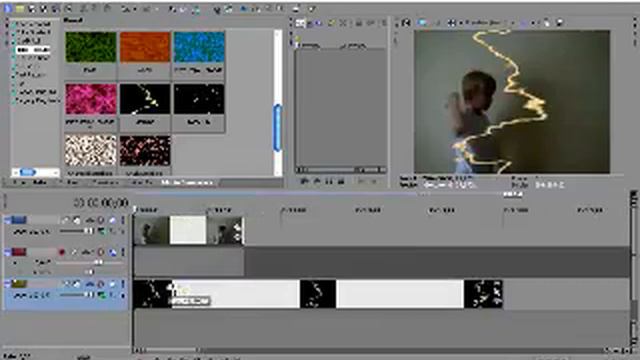Click the Trimmer stop button
The image size is (640, 360).
(341, 181)
